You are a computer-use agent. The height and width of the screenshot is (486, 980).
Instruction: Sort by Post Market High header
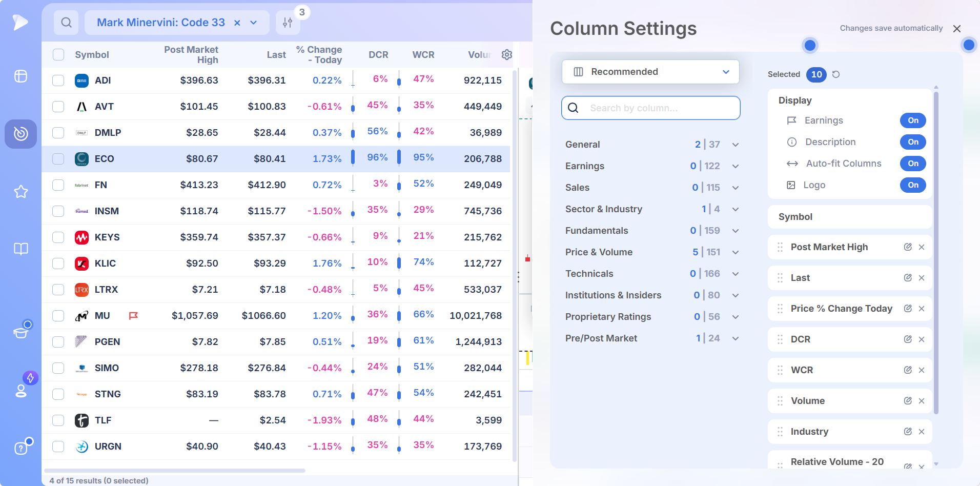pyautogui.click(x=191, y=55)
